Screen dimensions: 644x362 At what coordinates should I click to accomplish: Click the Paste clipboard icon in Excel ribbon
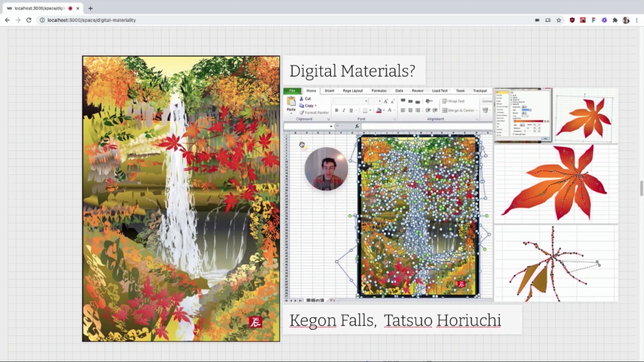click(291, 101)
